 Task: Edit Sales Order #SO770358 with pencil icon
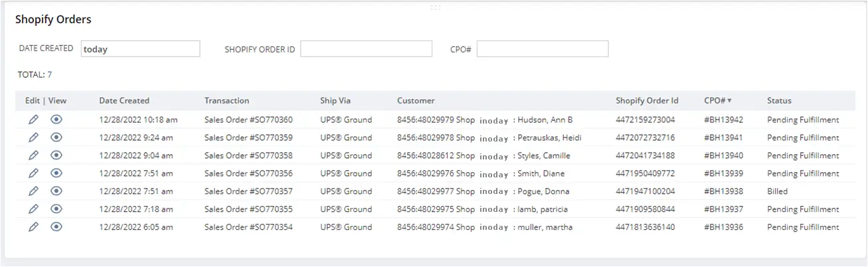point(33,155)
